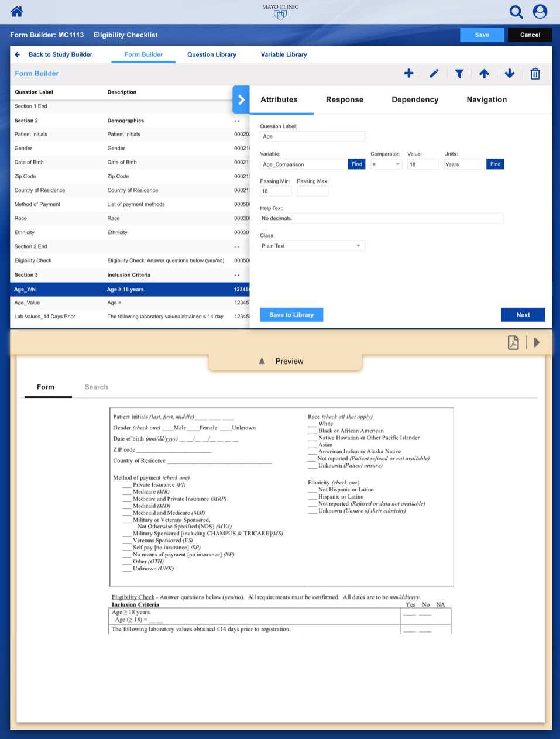Viewport: 560px width, 739px height.
Task: Add a new item with plus icon
Action: pos(409,73)
